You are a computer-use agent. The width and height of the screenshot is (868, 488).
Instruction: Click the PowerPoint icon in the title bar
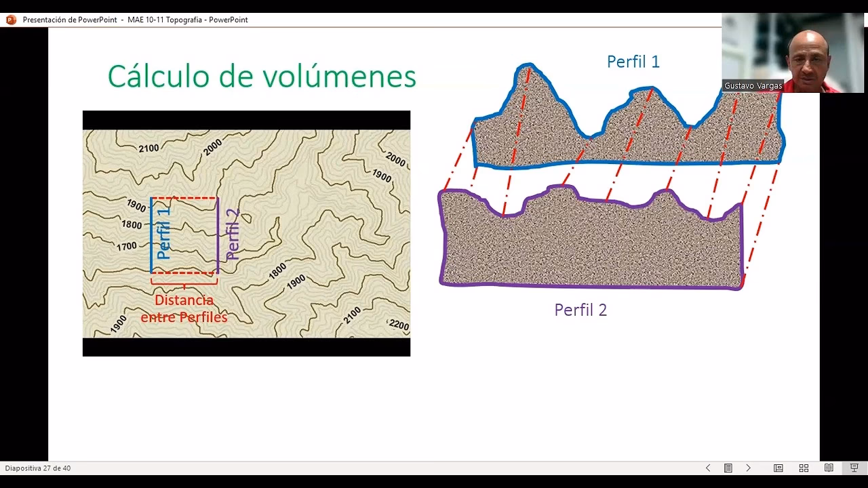pyautogui.click(x=9, y=20)
